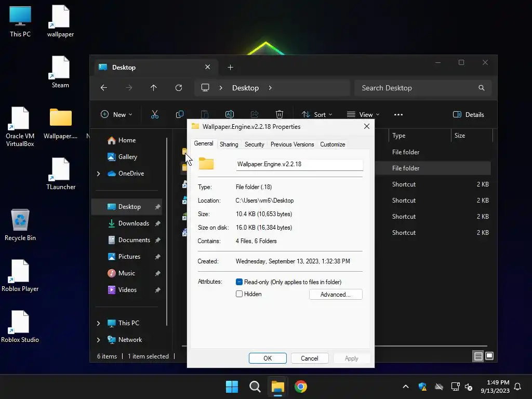Open the Sort dropdown menu
Viewport: 532px width, 399px height.
point(317,115)
